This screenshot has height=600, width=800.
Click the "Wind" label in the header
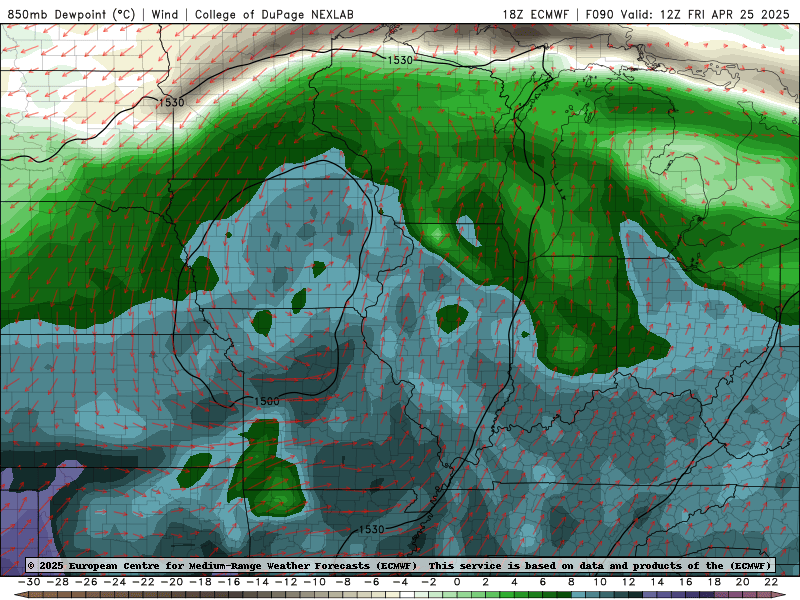pyautogui.click(x=165, y=14)
